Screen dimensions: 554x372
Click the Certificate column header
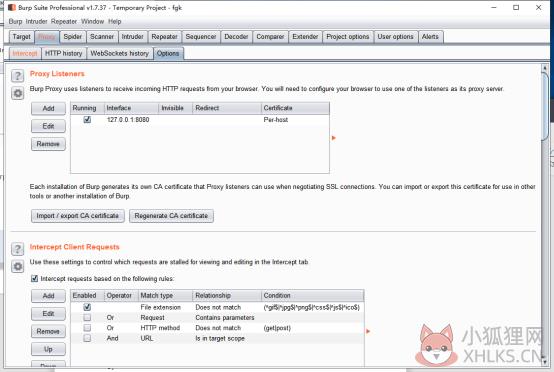click(295, 108)
